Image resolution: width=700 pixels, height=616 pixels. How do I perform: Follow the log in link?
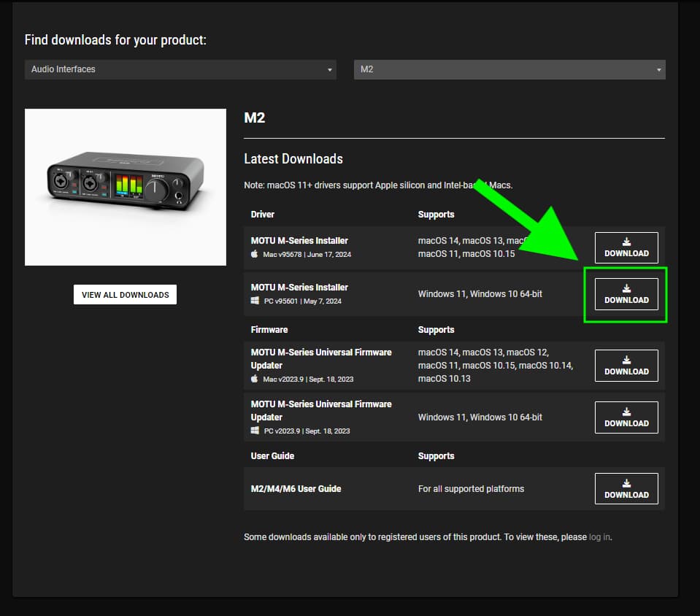tap(599, 537)
